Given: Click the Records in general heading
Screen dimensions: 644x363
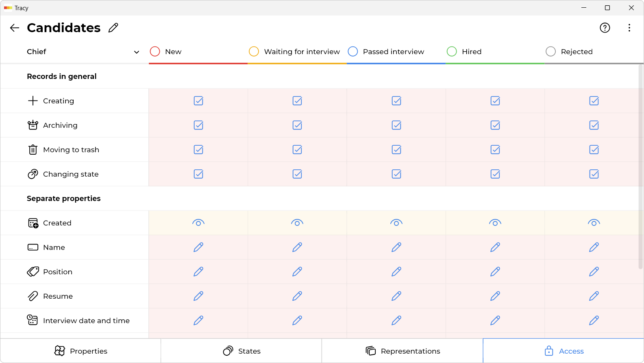Looking at the screenshot, I should coord(62,77).
